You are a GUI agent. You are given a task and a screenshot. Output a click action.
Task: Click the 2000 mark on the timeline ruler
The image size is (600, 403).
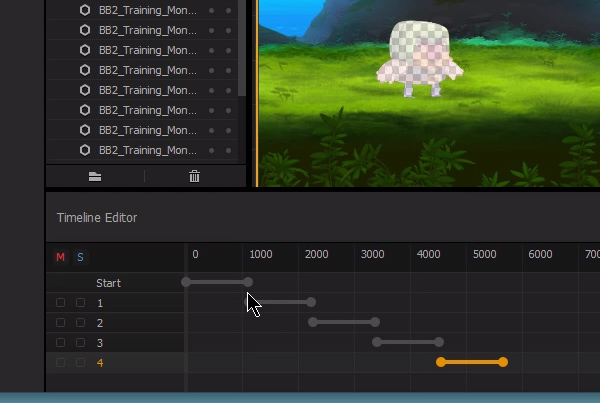click(x=316, y=255)
